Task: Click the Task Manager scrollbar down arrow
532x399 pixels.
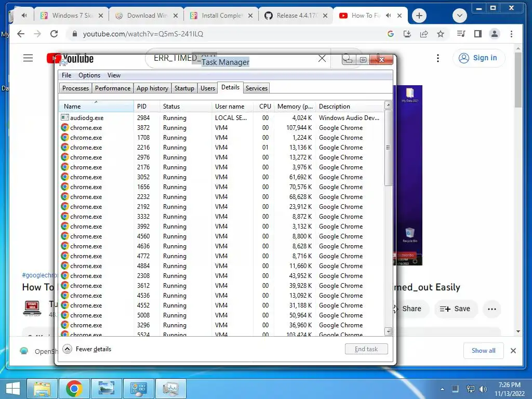Action: 389,331
